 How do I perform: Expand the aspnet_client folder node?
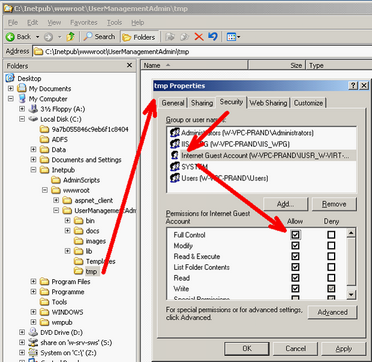click(56, 200)
